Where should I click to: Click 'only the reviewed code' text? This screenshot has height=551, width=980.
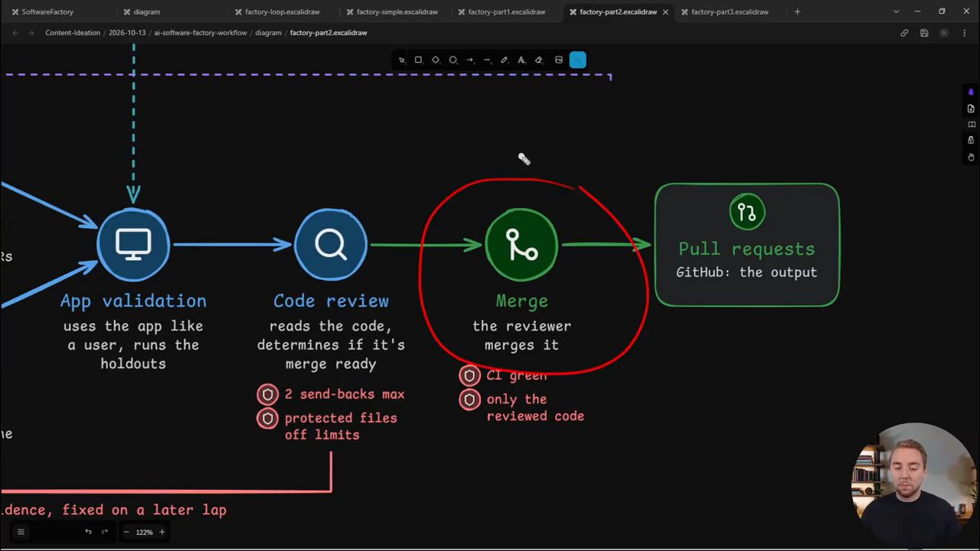(535, 407)
